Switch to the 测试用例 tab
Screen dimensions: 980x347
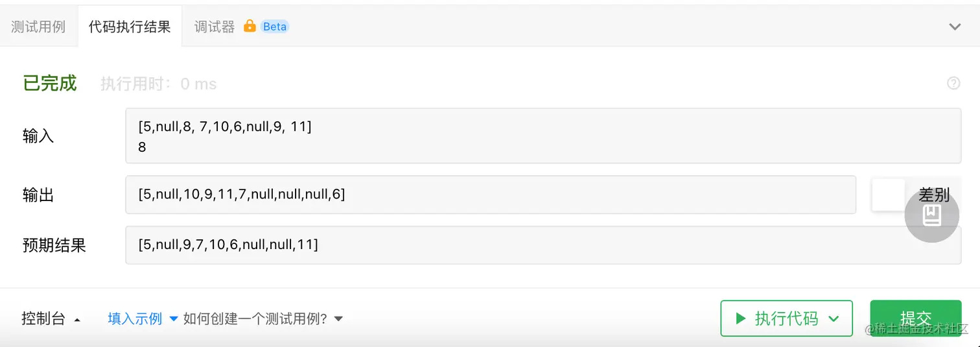point(38,27)
